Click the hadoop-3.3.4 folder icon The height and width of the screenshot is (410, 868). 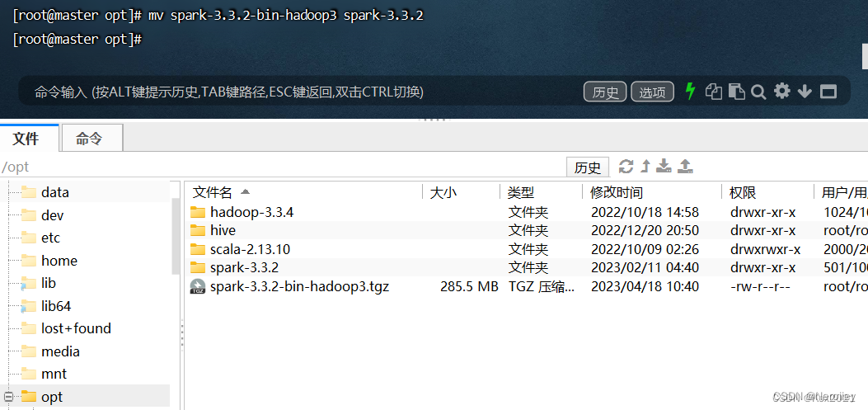pyautogui.click(x=198, y=212)
